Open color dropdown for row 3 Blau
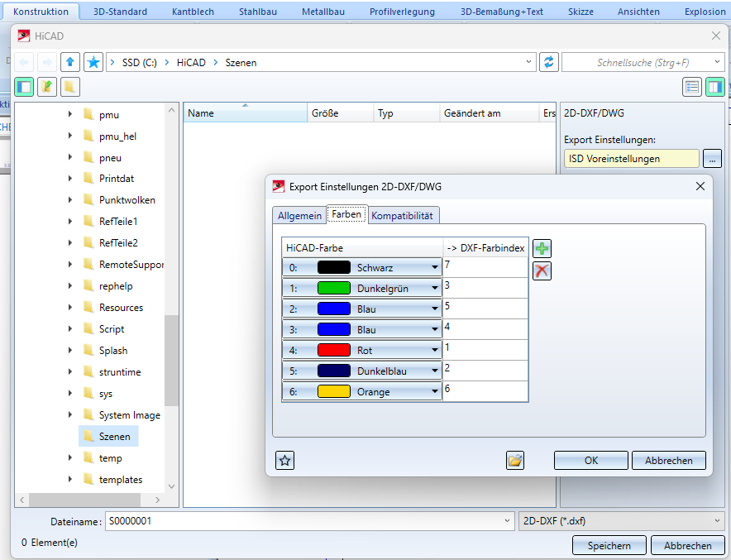 [x=434, y=330]
